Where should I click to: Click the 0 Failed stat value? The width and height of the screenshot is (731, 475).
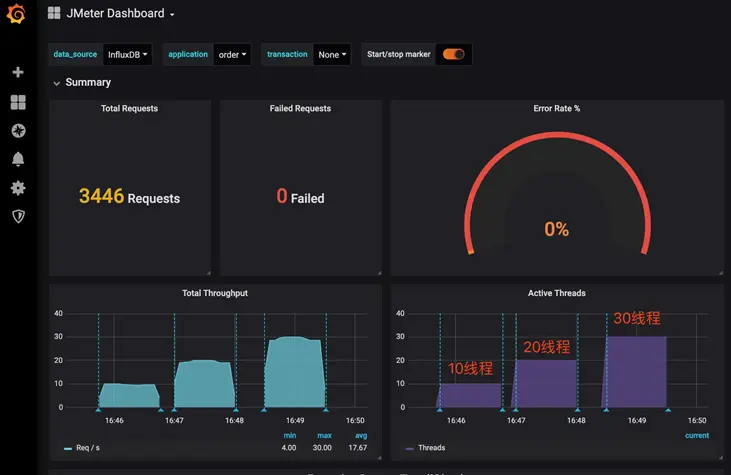(x=300, y=196)
